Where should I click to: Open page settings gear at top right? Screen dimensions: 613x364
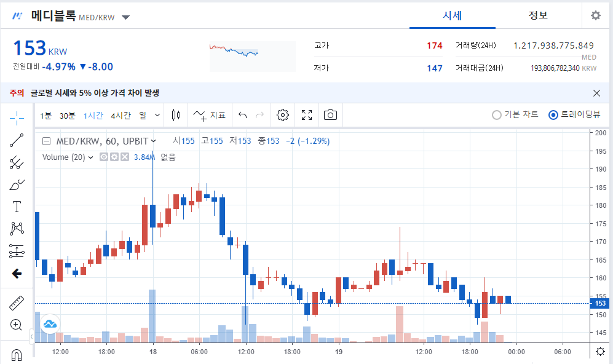(595, 15)
